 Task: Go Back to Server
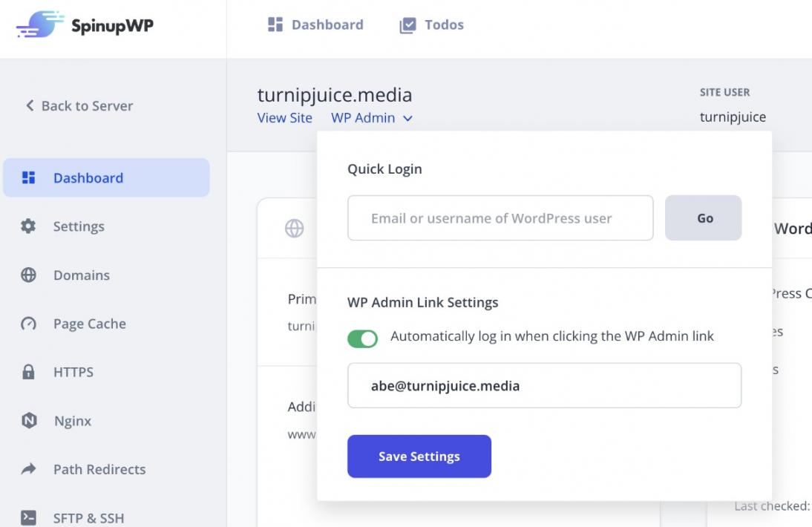pyautogui.click(x=79, y=105)
